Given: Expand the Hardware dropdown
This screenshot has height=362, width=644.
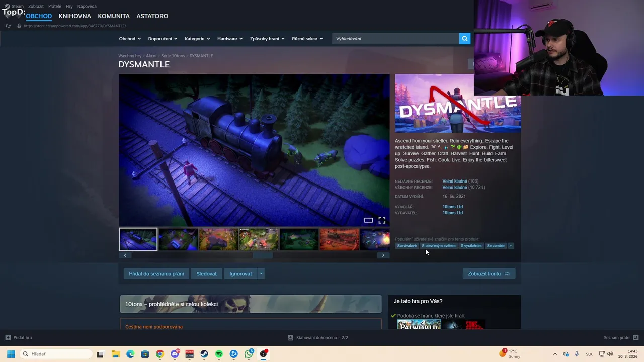Looking at the screenshot, I should click(x=230, y=39).
